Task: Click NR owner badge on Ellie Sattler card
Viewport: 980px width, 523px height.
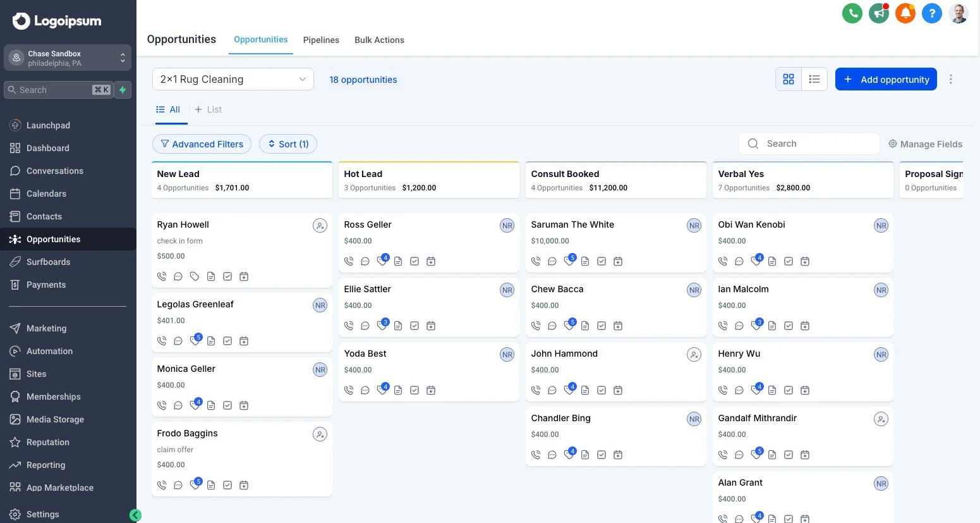Action: coord(507,290)
